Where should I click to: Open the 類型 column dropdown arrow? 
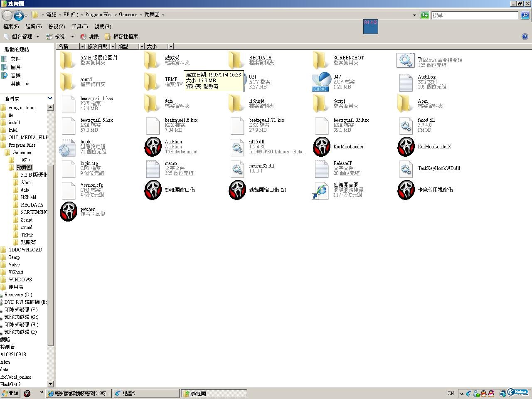click(142, 47)
